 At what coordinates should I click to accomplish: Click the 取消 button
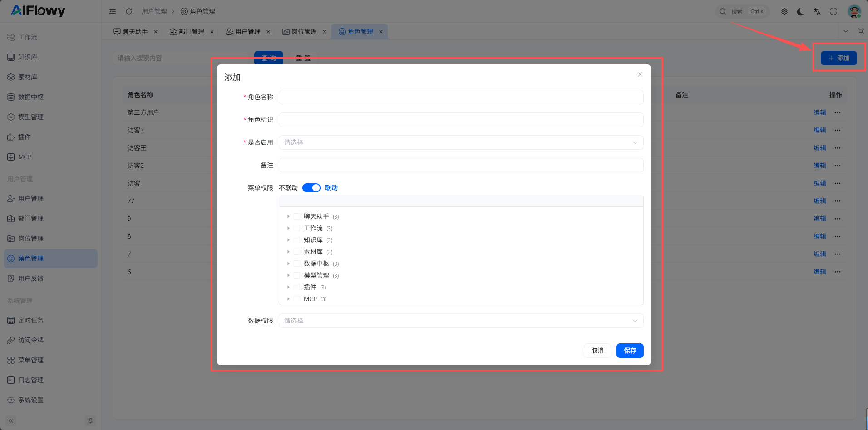[597, 351]
